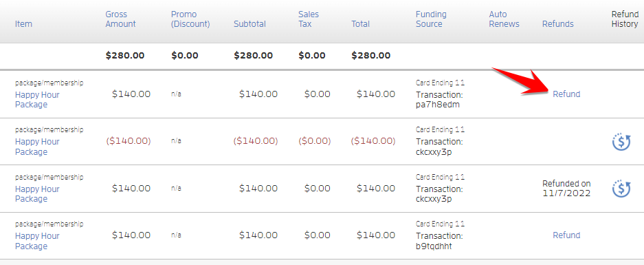Sort by Refunds column header
644x265 pixels.
point(558,24)
